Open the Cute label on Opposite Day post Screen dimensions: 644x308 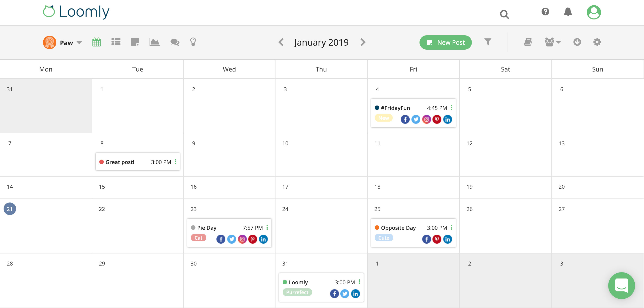(x=383, y=238)
